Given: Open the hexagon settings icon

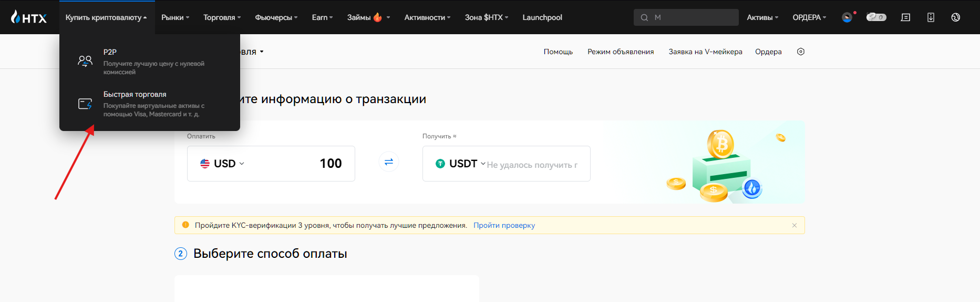Looking at the screenshot, I should (x=801, y=52).
